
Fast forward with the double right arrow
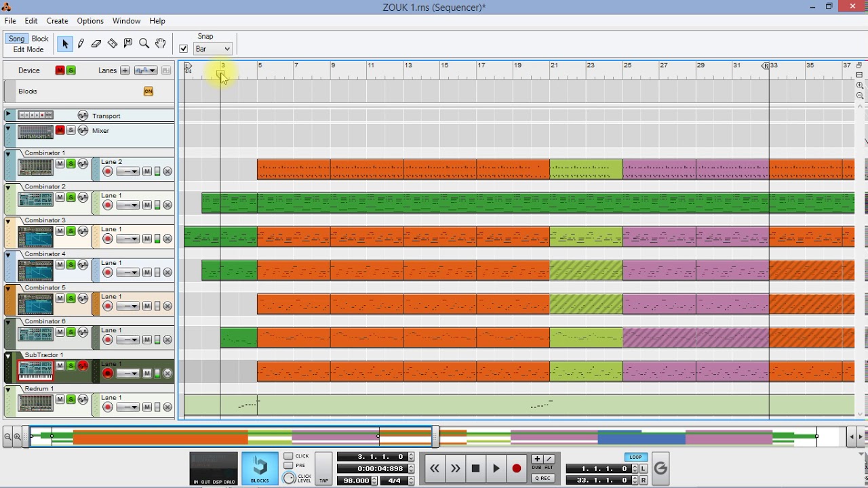pos(455,468)
